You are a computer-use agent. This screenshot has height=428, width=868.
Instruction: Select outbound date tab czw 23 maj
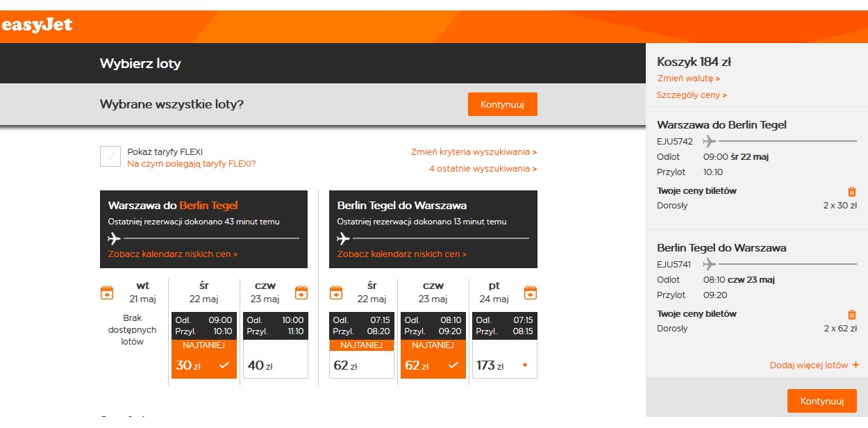tap(265, 293)
